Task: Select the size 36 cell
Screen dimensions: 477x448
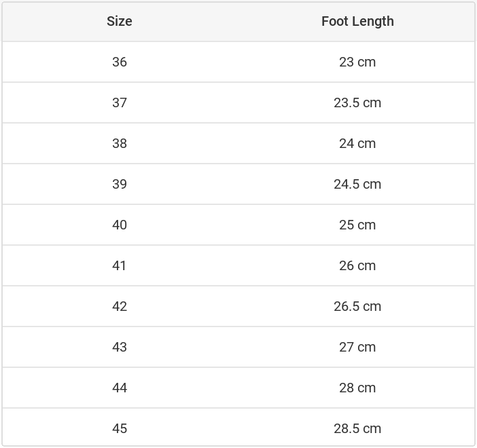Action: point(120,62)
